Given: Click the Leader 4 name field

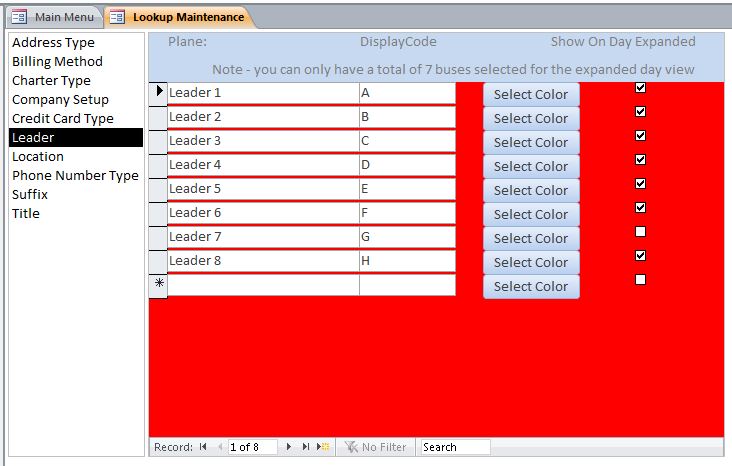Looking at the screenshot, I should 263,165.
